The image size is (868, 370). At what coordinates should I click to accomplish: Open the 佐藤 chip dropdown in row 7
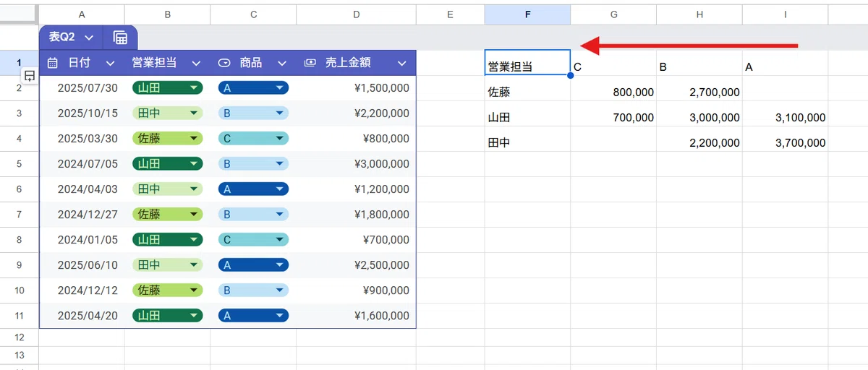194,215
